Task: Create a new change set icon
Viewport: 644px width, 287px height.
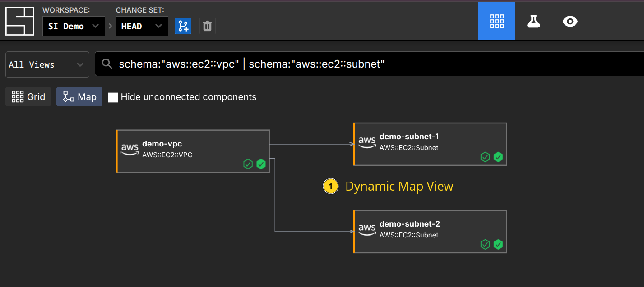Action: click(x=183, y=26)
